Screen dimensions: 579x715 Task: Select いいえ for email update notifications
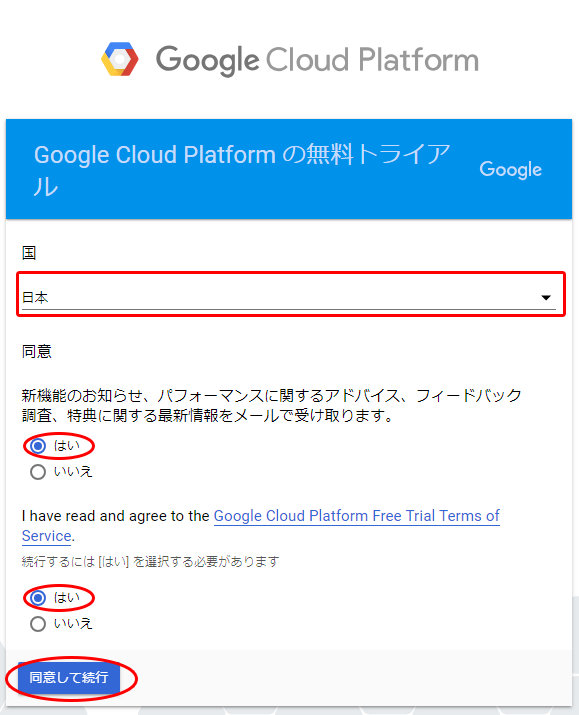click(x=38, y=472)
